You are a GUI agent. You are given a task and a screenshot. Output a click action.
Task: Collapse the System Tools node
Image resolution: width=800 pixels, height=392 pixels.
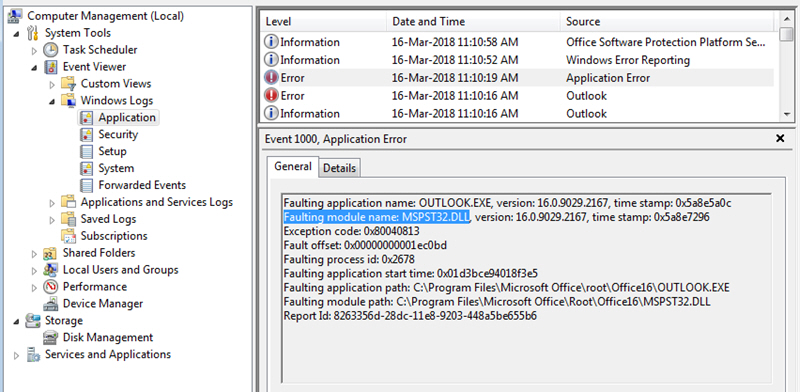[16, 34]
